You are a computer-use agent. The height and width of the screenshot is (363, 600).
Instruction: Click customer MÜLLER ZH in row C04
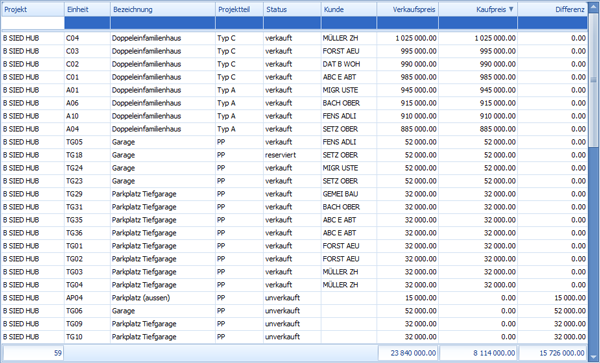click(x=349, y=38)
